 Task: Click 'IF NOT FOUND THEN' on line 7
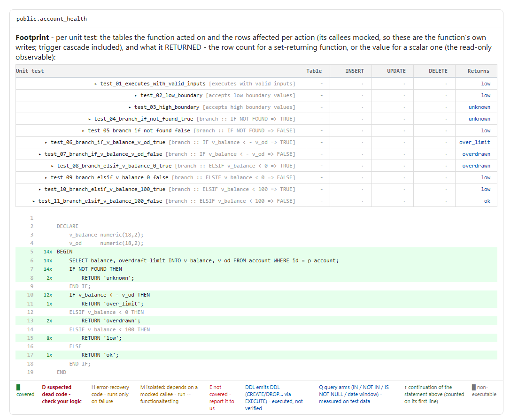[x=96, y=269]
